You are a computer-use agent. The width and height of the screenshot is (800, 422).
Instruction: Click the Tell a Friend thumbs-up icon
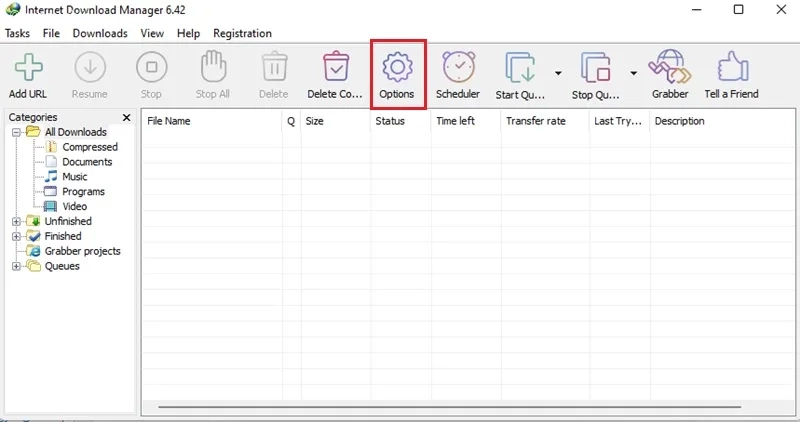(x=733, y=67)
